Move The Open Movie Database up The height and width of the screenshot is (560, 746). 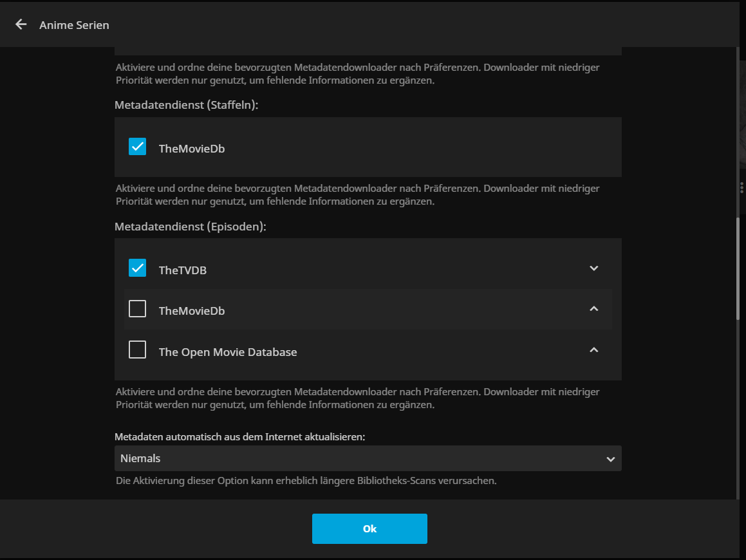pyautogui.click(x=593, y=350)
